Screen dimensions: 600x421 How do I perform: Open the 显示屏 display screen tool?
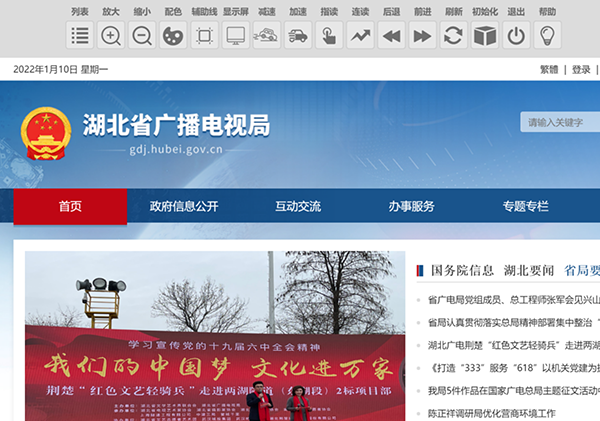click(236, 35)
